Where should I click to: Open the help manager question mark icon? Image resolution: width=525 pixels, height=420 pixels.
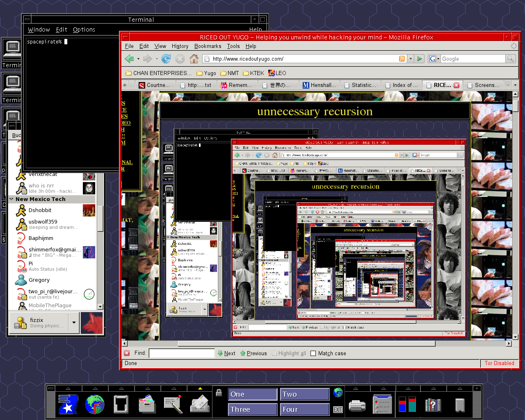(x=433, y=405)
